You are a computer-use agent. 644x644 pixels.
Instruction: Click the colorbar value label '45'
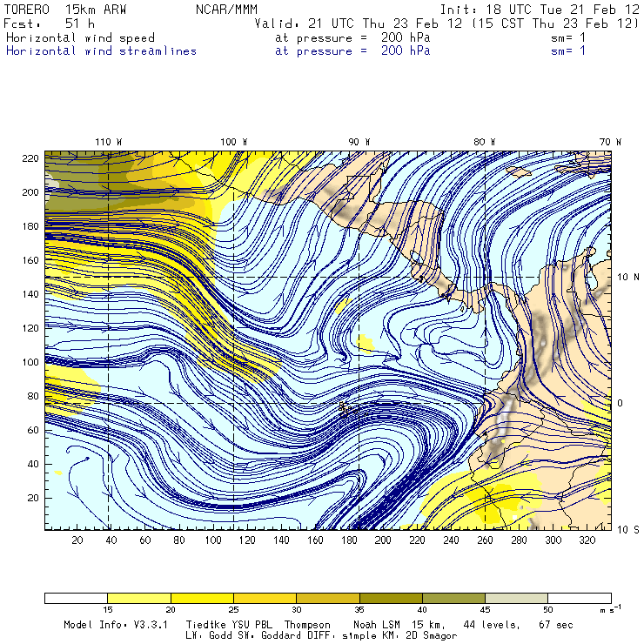485,610
